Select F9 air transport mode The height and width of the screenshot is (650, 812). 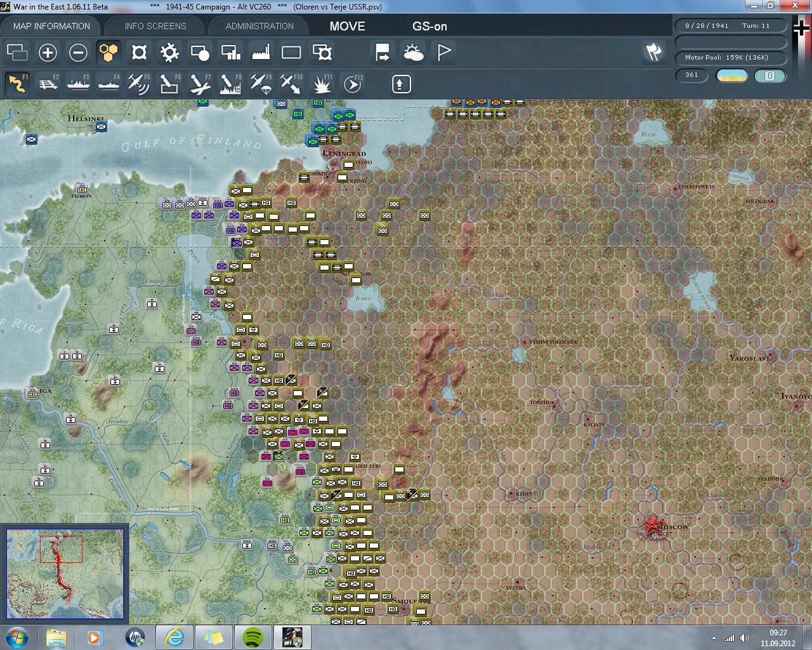click(x=261, y=84)
